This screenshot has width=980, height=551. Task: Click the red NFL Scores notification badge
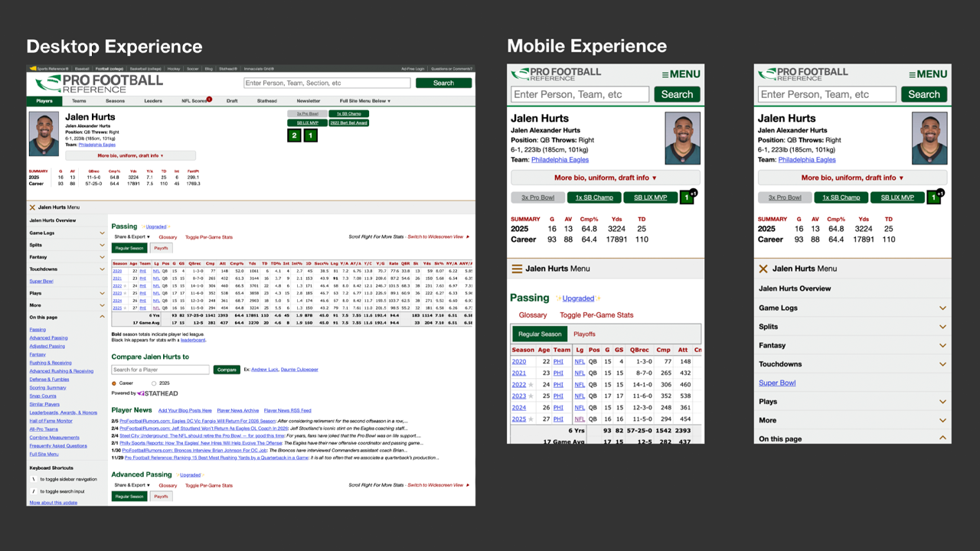(x=209, y=99)
